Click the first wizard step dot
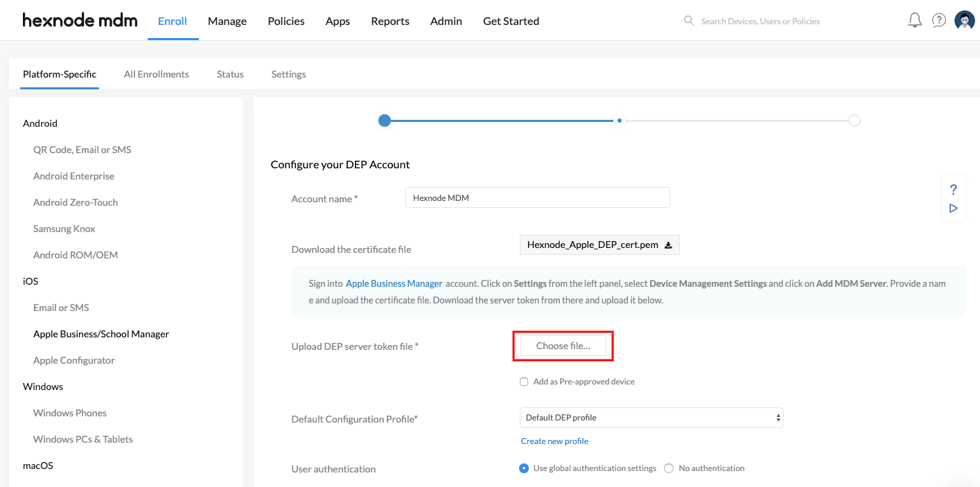Image resolution: width=980 pixels, height=487 pixels. point(385,121)
